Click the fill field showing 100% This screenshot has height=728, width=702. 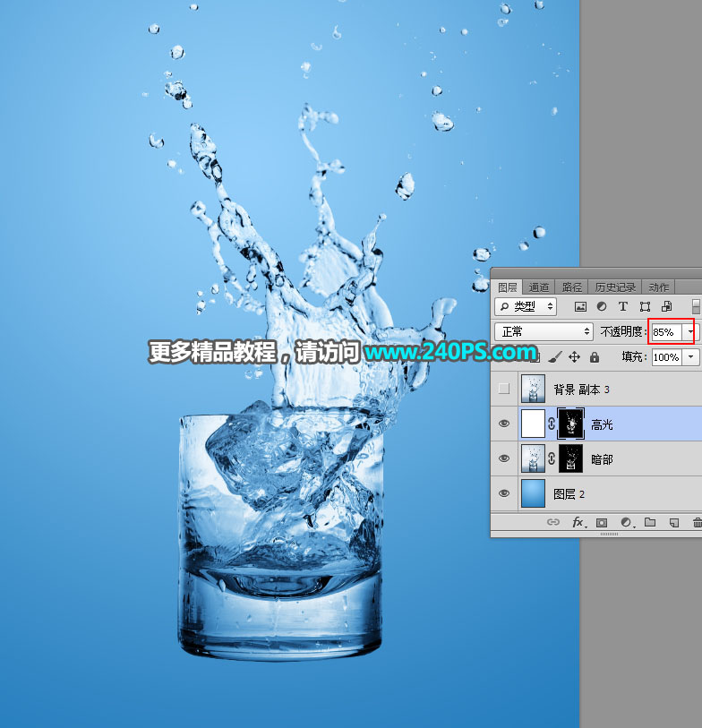[x=667, y=357]
